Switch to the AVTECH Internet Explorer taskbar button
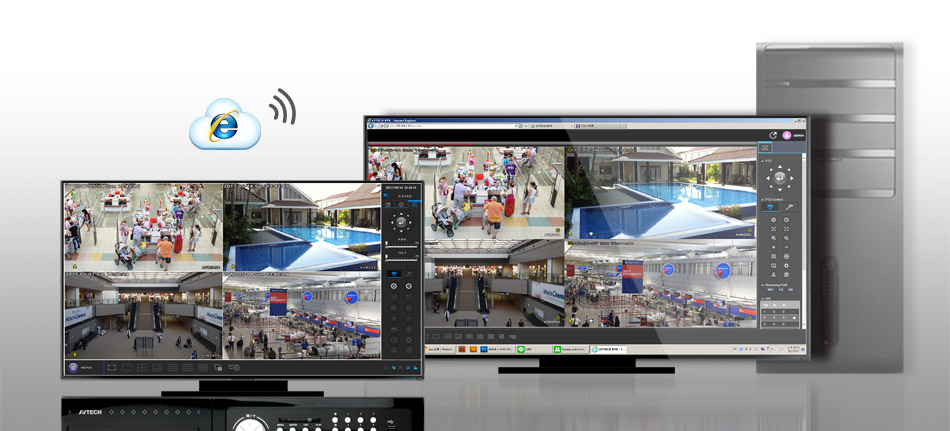Image resolution: width=950 pixels, height=431 pixels. click(609, 350)
